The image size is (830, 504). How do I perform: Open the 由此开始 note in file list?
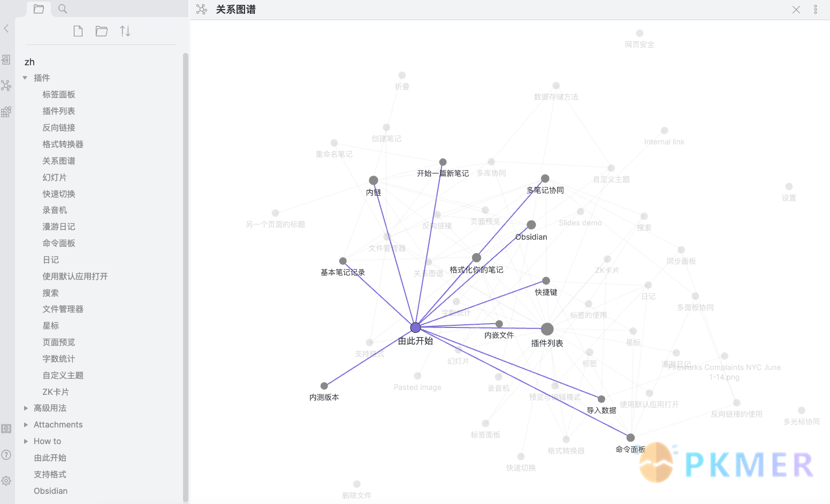(50, 458)
